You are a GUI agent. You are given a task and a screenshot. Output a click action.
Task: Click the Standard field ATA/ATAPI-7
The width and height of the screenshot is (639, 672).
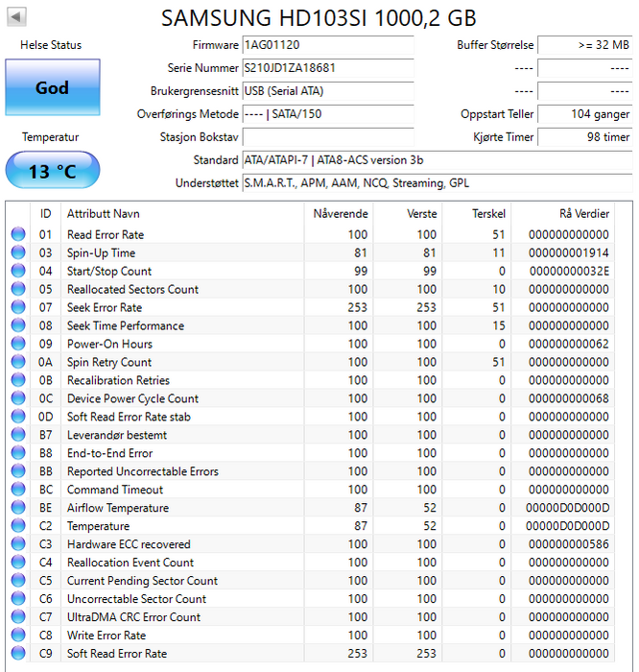(438, 160)
